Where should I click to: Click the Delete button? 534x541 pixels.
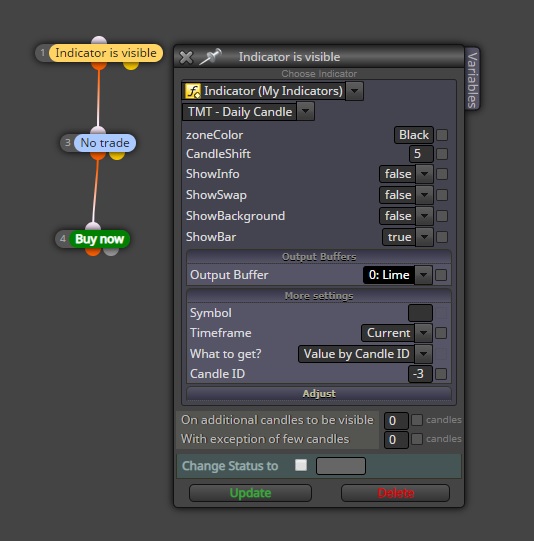pyautogui.click(x=395, y=493)
